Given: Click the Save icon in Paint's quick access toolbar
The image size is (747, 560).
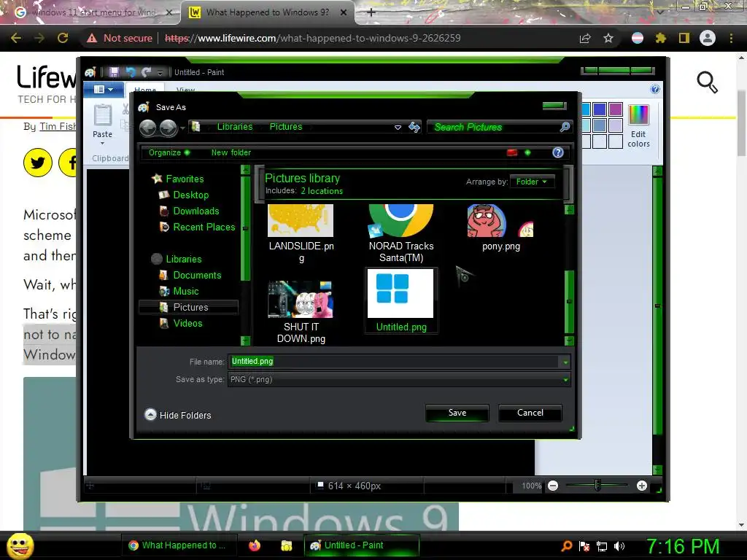Looking at the screenshot, I should coord(114,72).
